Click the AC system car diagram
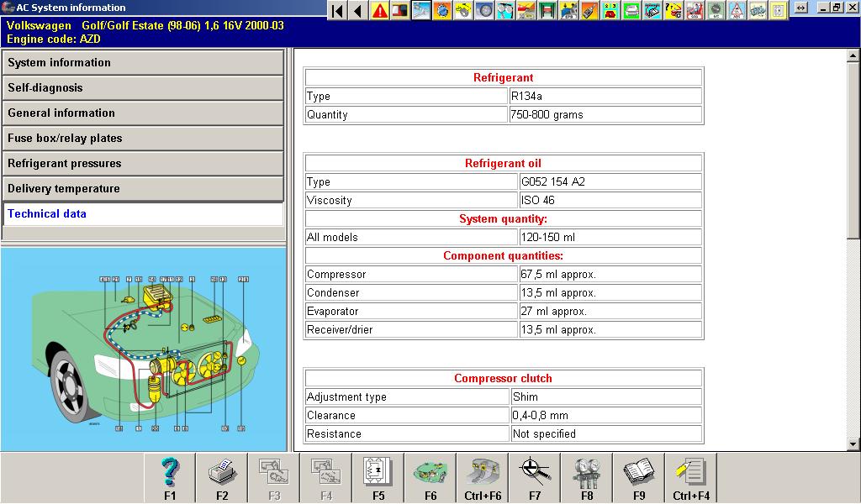 (143, 349)
